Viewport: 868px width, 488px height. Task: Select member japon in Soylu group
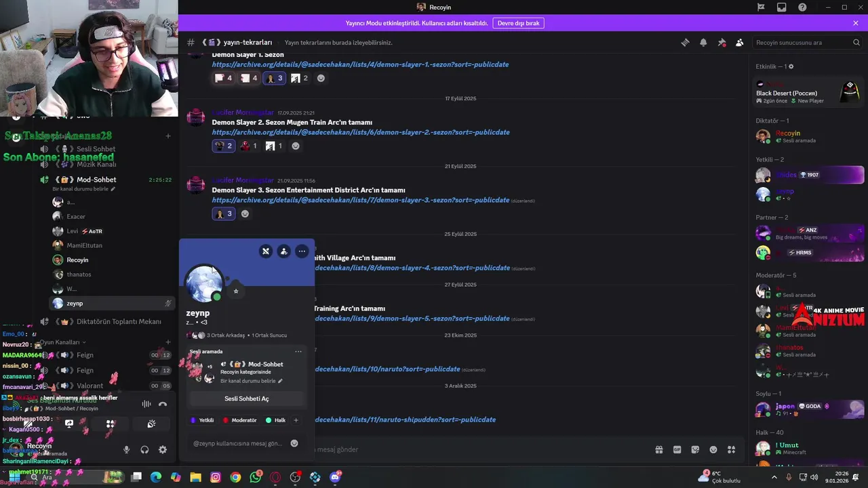click(x=808, y=409)
